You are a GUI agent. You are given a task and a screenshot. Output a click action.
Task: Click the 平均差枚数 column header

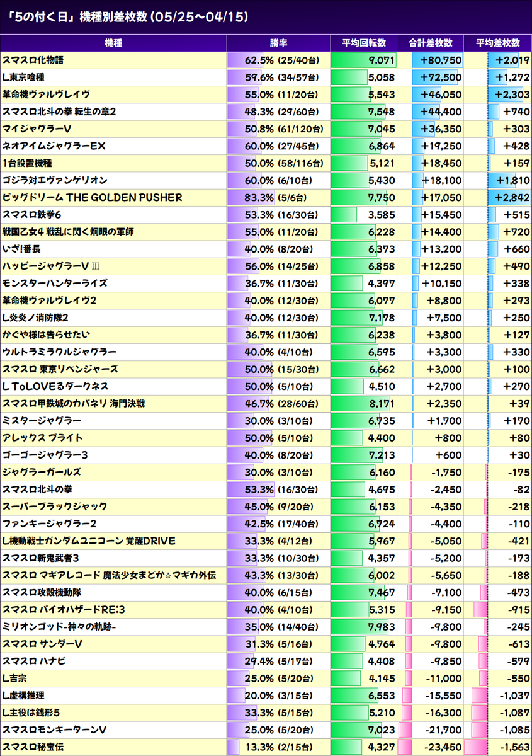click(498, 43)
